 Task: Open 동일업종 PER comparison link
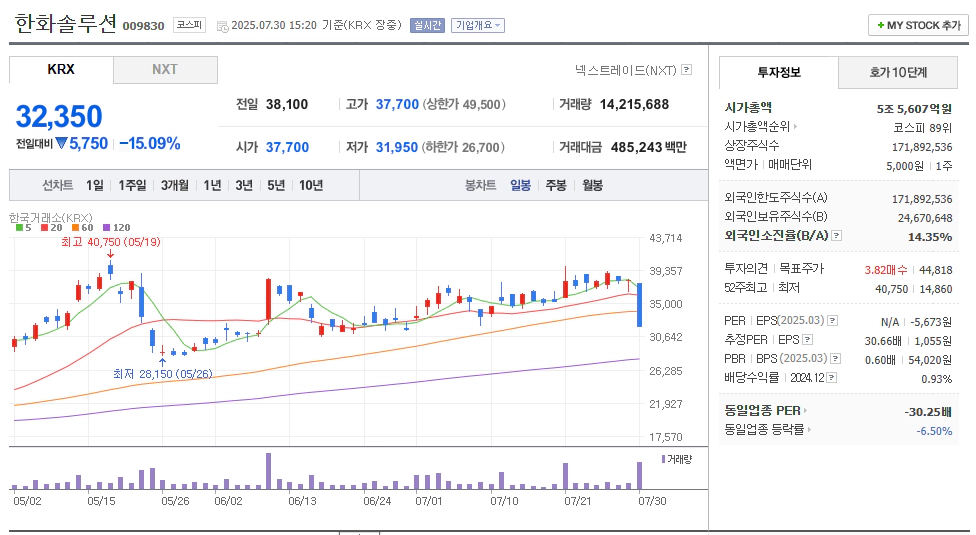[766, 411]
